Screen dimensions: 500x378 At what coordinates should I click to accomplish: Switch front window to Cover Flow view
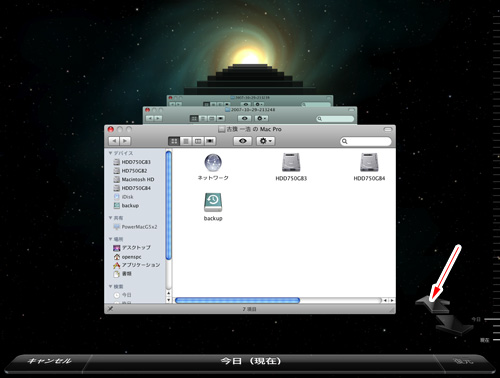tap(210, 141)
